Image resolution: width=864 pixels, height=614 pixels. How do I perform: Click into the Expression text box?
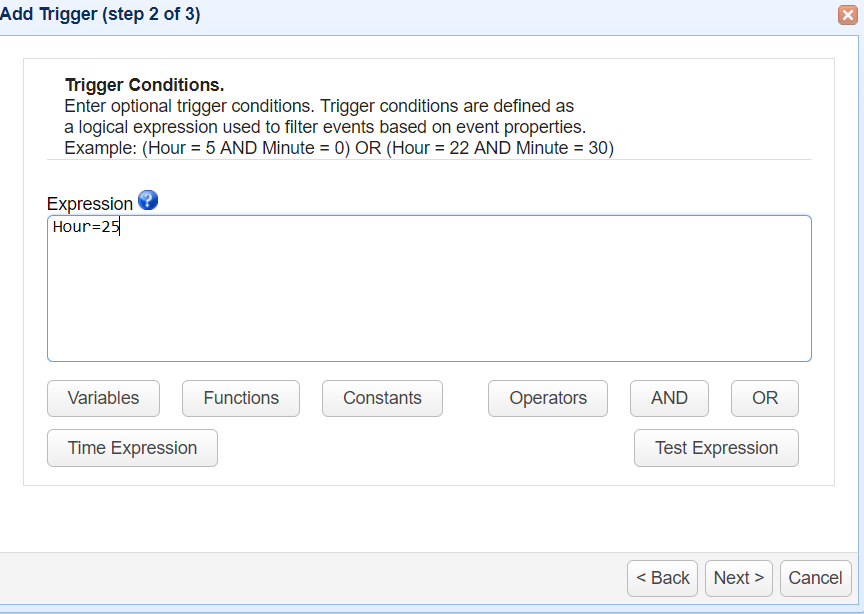pyautogui.click(x=428, y=288)
